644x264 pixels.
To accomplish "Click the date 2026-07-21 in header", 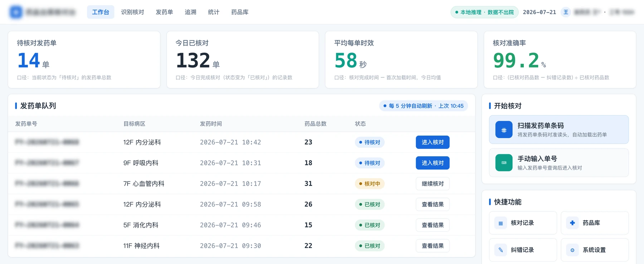I will [540, 12].
